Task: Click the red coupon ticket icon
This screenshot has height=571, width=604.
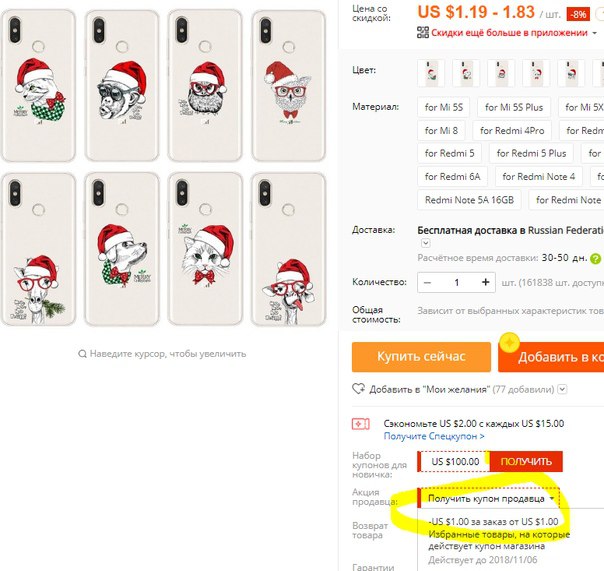Action: pyautogui.click(x=361, y=424)
